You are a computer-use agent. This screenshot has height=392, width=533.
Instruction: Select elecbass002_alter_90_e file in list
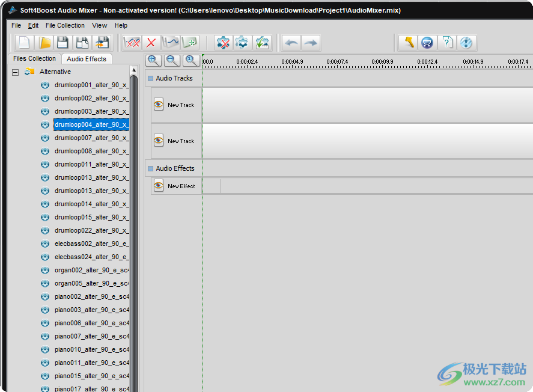[91, 244]
